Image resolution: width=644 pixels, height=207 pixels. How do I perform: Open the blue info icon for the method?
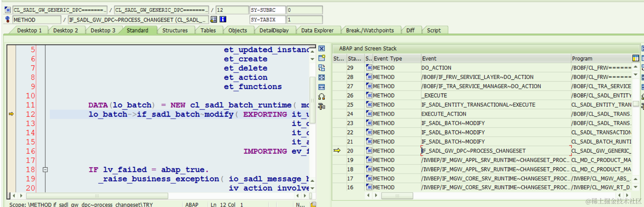(x=223, y=19)
